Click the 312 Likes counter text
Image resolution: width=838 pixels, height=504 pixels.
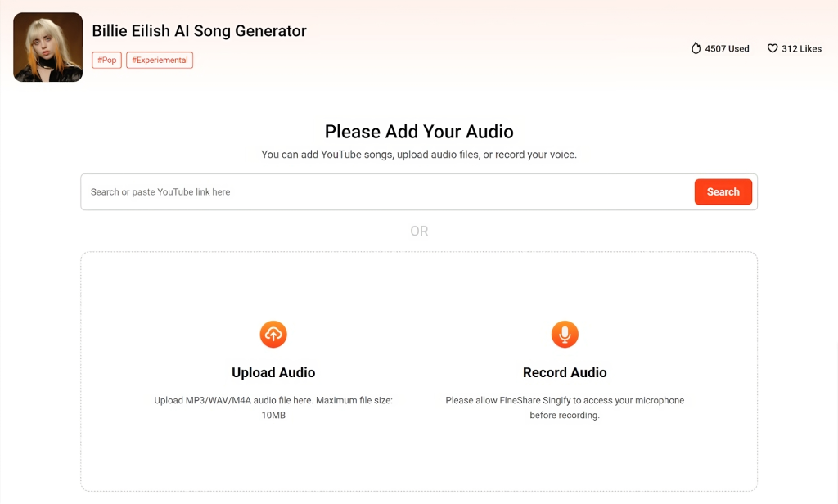(802, 48)
